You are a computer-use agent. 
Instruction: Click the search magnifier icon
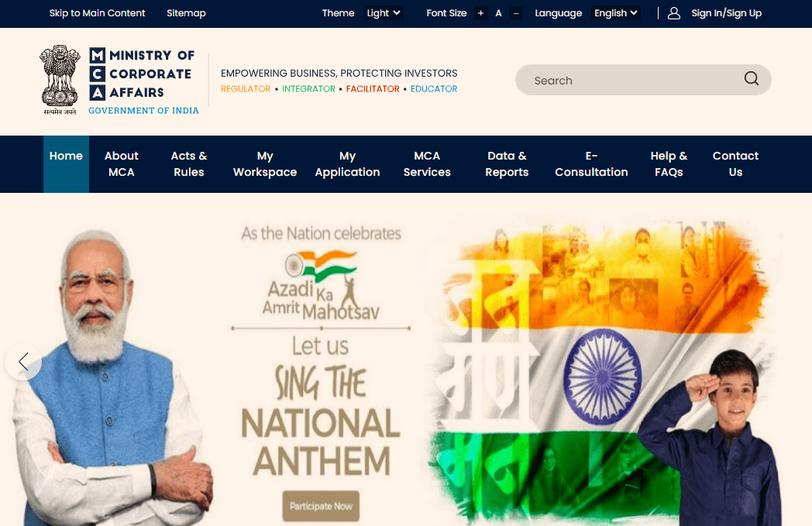pyautogui.click(x=751, y=79)
